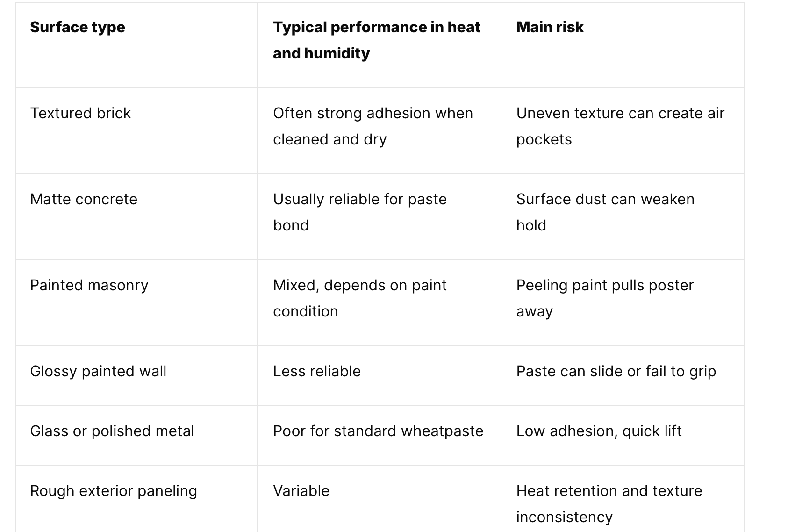Image resolution: width=788 pixels, height=532 pixels.
Task: Select the 'Glass or polished metal' cell
Action: tap(136, 436)
